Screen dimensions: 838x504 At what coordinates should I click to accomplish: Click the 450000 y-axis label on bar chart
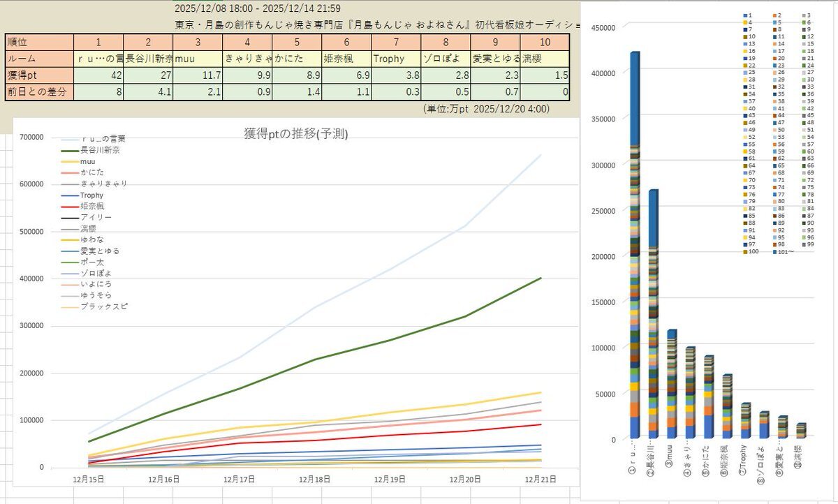(604, 28)
